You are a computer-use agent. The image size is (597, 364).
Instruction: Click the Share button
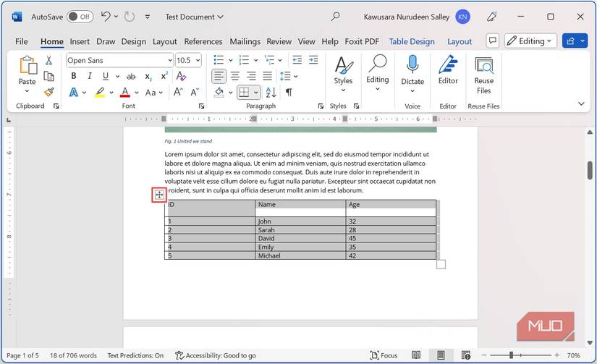point(570,41)
